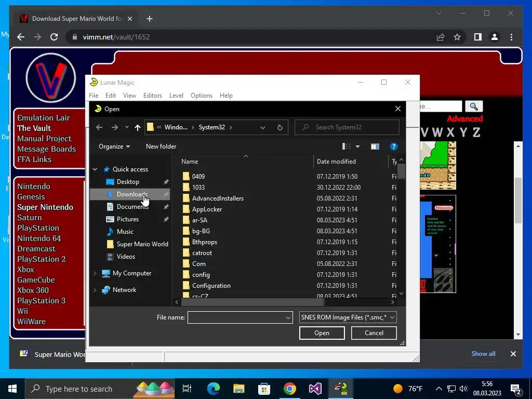Select the Configuration folder
532x399 pixels.
click(211, 286)
